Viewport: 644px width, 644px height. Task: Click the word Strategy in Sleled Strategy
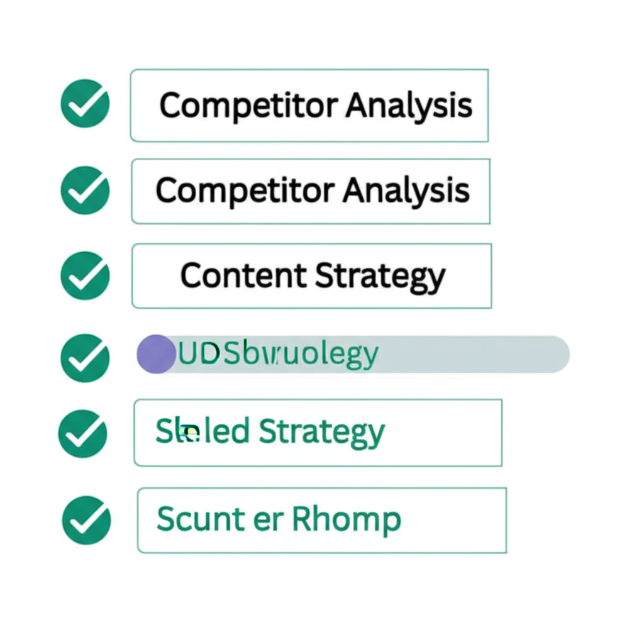[x=321, y=433]
